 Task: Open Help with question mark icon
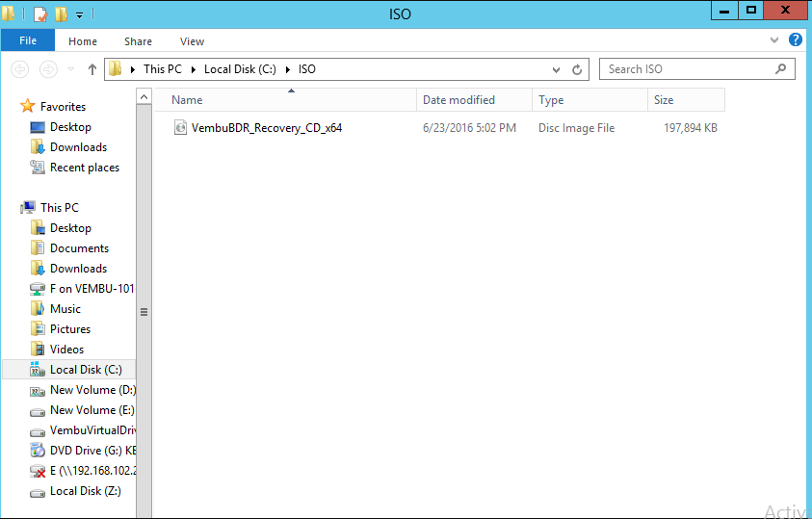pyautogui.click(x=796, y=39)
